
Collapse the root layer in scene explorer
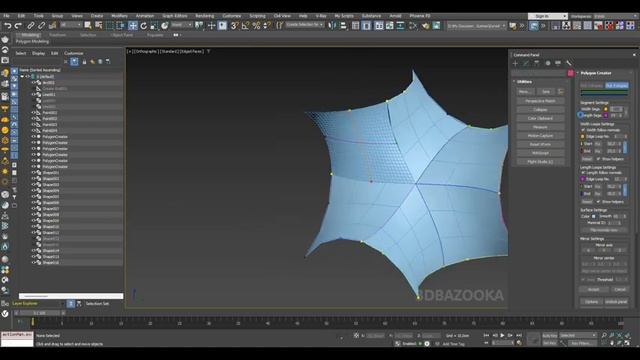(x=22, y=76)
